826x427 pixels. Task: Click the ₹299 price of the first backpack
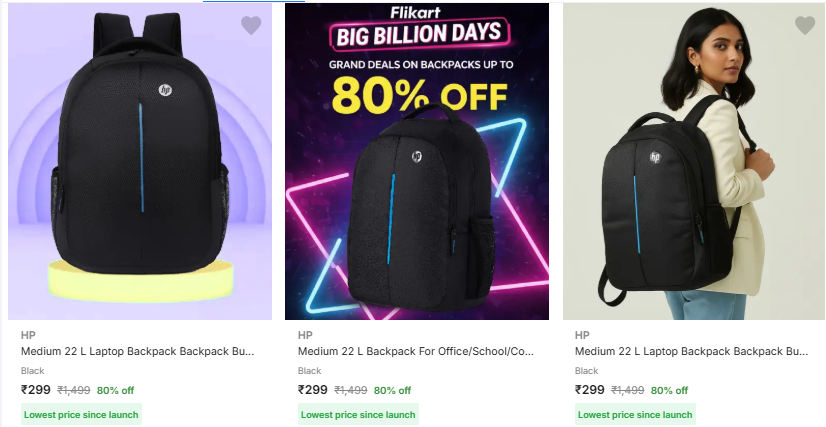point(35,390)
